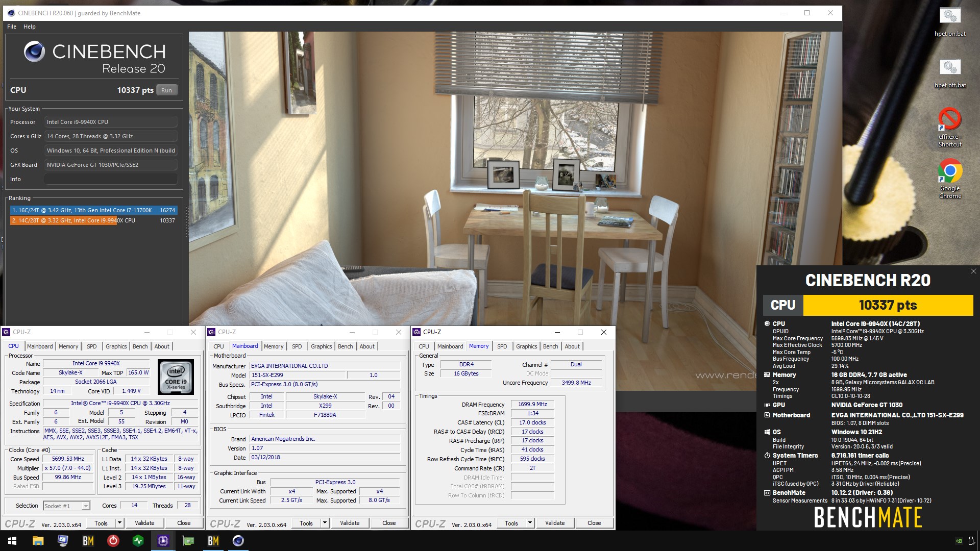Switch to Mainboard tab in left CPU-Z window

(x=40, y=346)
